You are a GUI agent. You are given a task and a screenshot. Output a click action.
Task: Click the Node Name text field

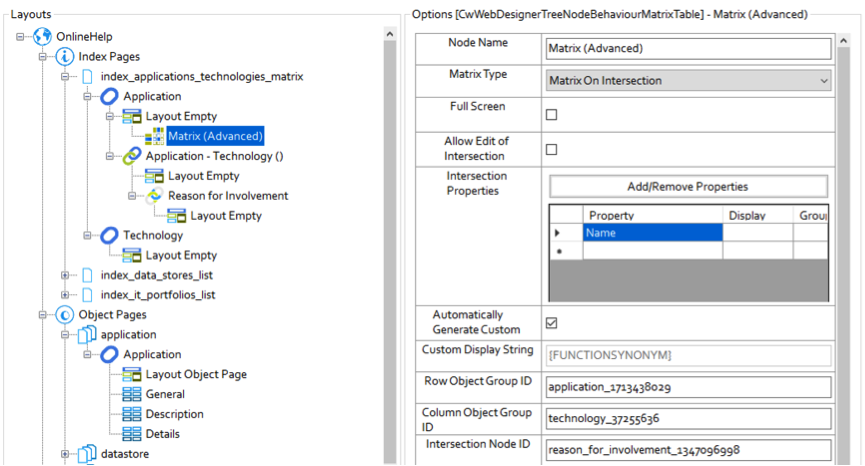689,48
